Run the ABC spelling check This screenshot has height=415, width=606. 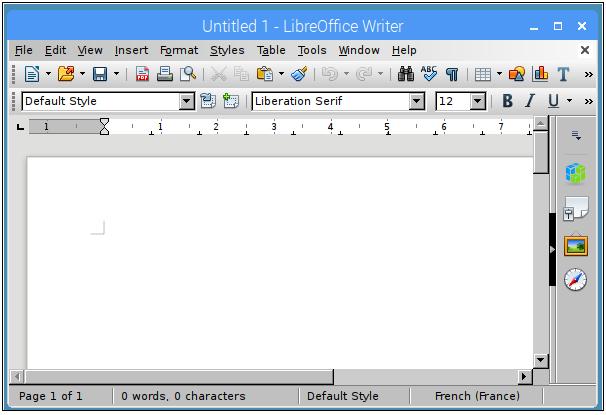pos(429,73)
